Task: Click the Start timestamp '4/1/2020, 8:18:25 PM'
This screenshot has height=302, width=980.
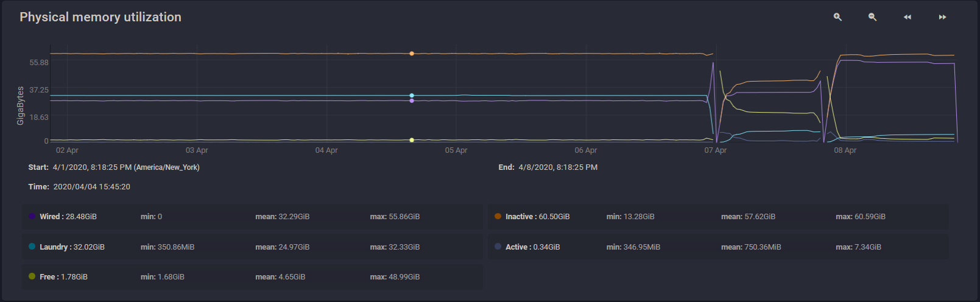Action: 93,167
